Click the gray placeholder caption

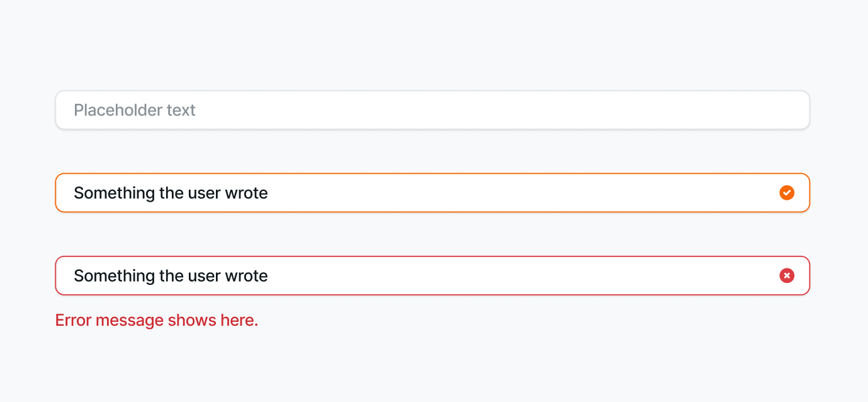135,110
